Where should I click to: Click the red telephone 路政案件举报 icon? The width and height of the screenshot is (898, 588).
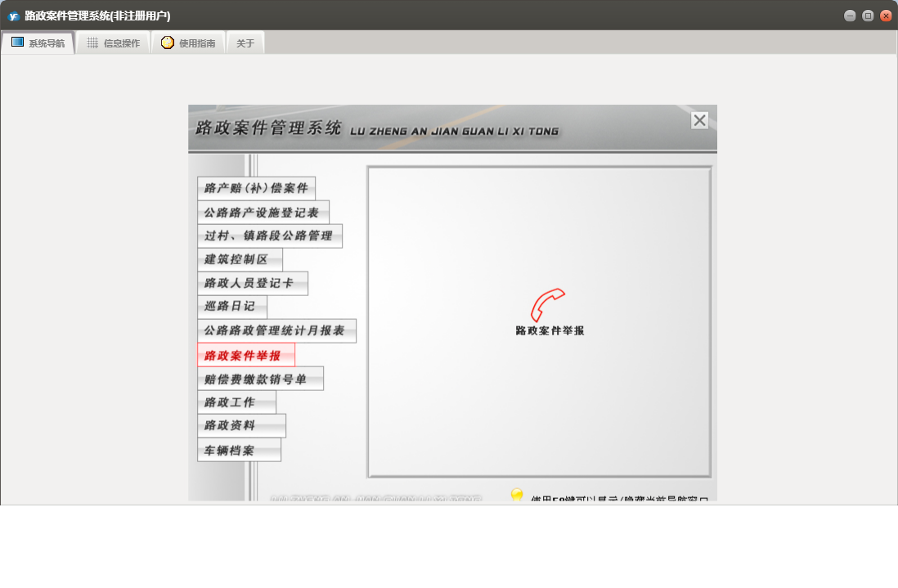click(x=547, y=304)
